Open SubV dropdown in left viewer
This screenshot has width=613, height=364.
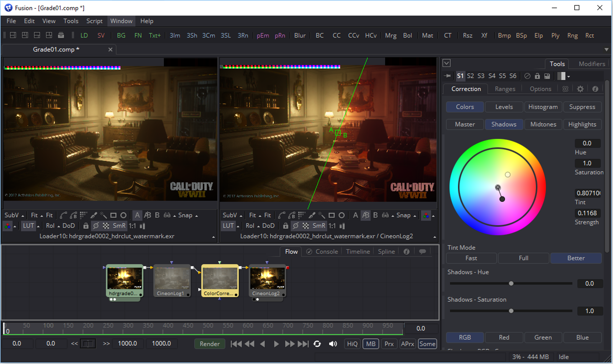[14, 215]
